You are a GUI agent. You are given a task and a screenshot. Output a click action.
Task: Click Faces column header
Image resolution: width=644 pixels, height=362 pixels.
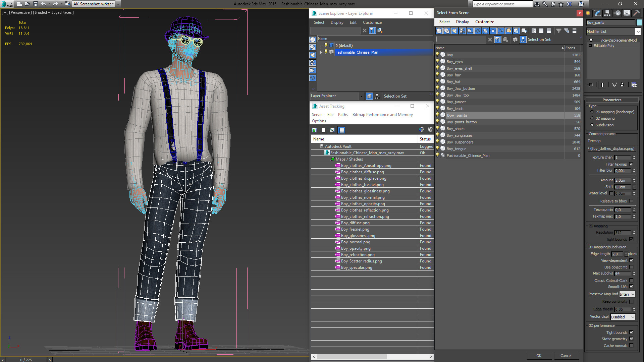pyautogui.click(x=573, y=48)
